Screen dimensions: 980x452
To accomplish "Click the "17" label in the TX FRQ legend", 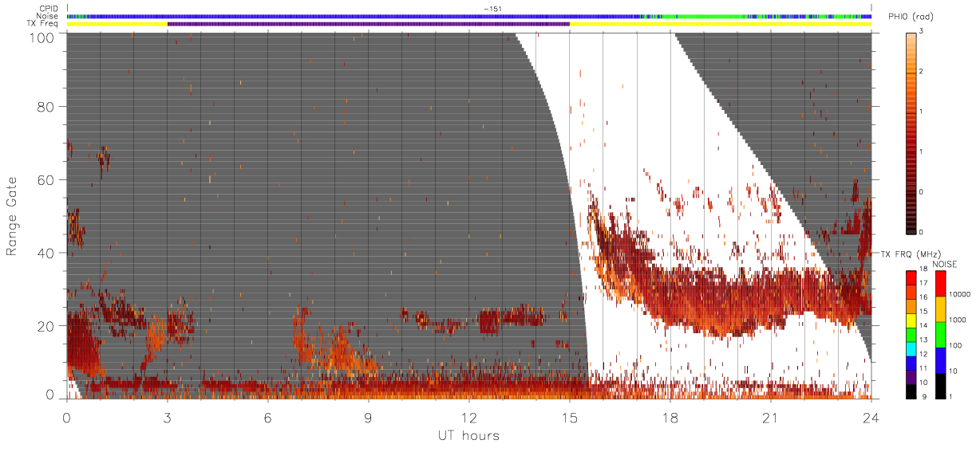I will [x=923, y=283].
